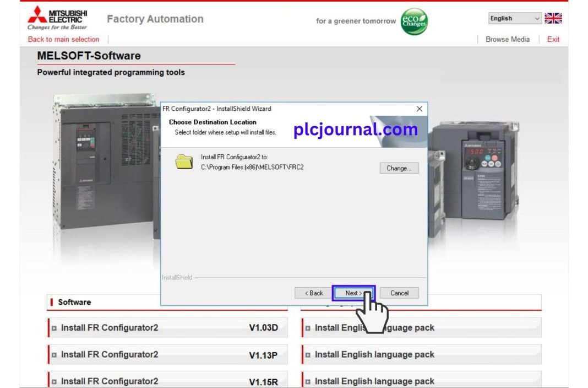Click Next in the InstallShield wizard
Screen dimensions: 588x388
[x=353, y=293]
